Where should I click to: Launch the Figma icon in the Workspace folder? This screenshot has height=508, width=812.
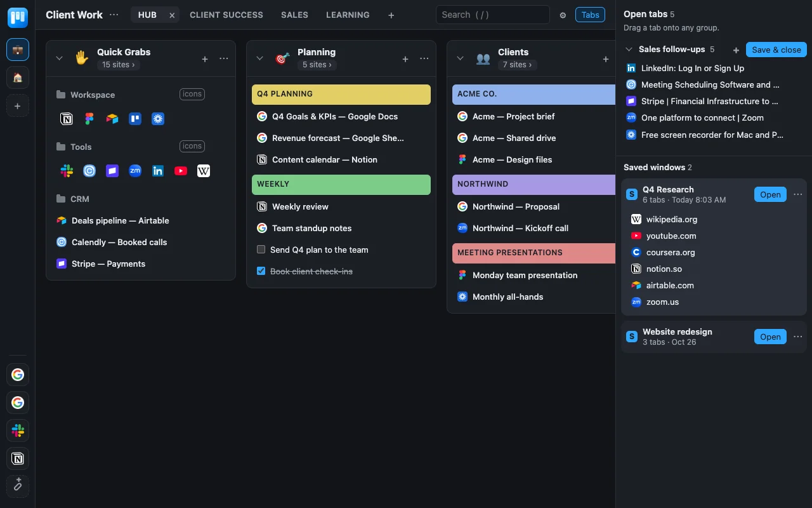tap(89, 119)
